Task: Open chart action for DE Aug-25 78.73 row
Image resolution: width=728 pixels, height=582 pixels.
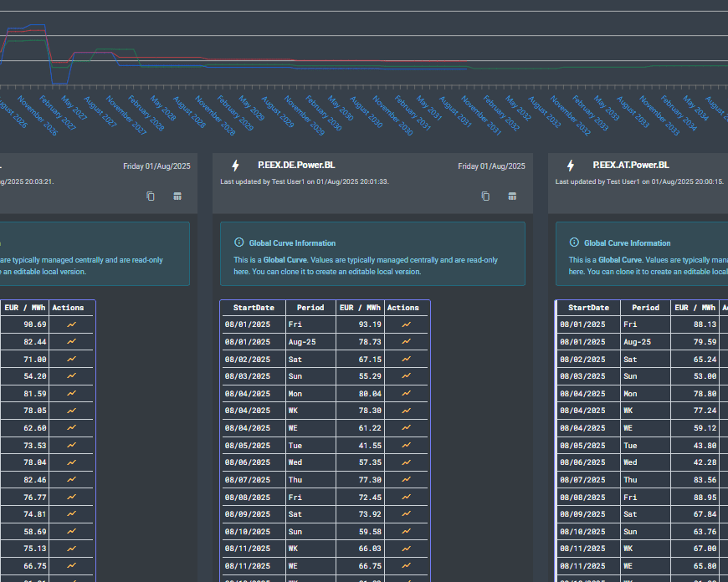Action: (406, 342)
